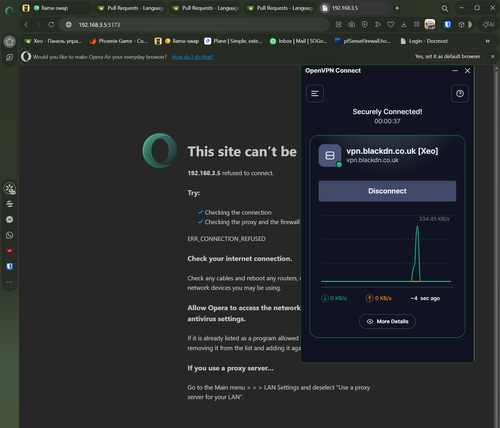This screenshot has width=500, height=428.
Task: Open the profile avatar picture
Action: 430,24
